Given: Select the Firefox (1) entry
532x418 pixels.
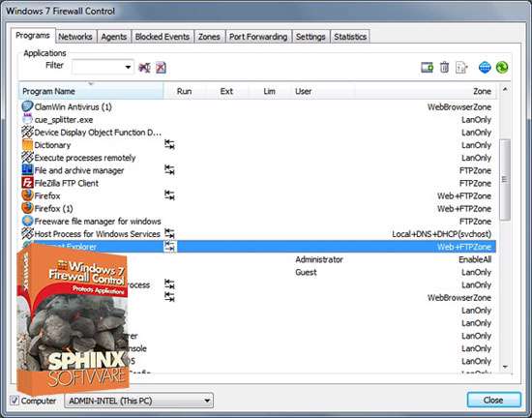Looking at the screenshot, I should [257, 209].
